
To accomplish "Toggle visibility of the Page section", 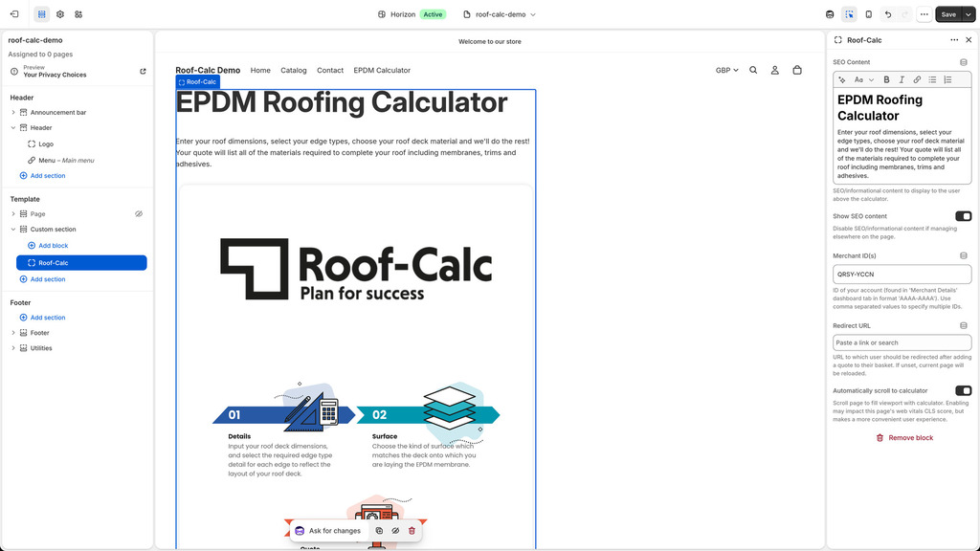I will click(x=139, y=213).
